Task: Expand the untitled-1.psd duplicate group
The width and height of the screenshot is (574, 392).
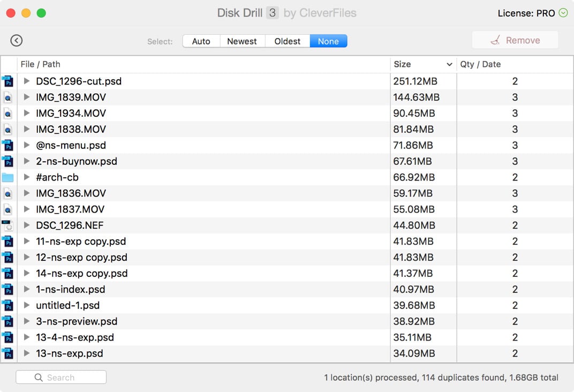Action: pos(26,305)
